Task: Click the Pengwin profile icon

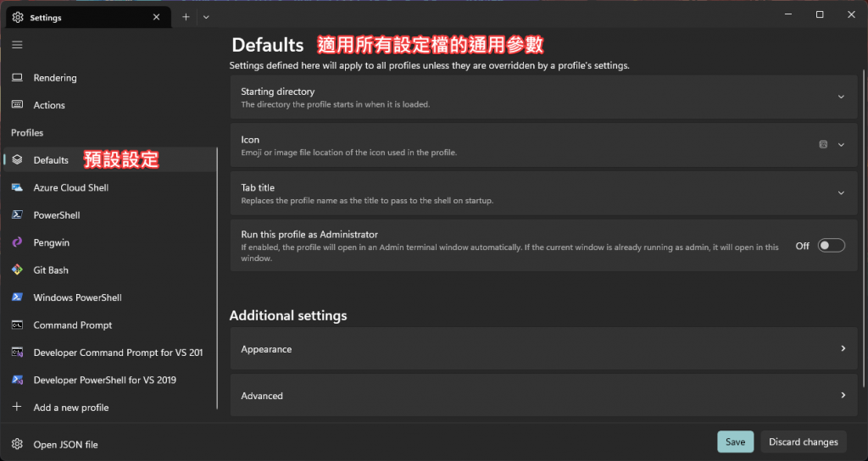Action: tap(17, 242)
